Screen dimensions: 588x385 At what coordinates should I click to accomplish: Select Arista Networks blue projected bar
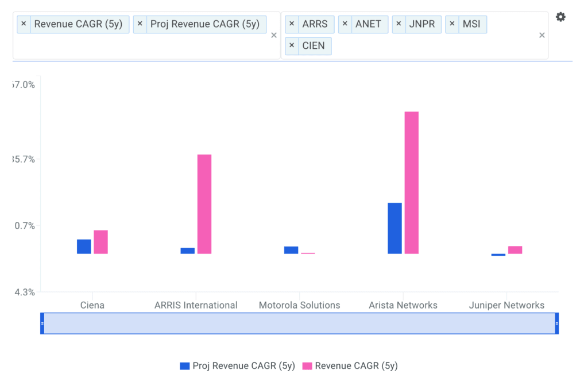tap(394, 228)
